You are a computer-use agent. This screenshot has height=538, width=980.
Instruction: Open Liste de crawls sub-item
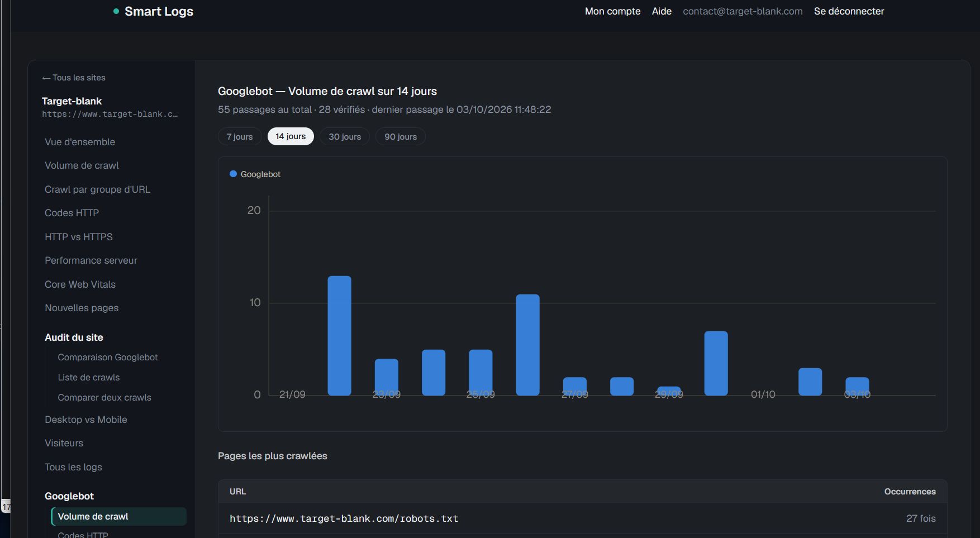pos(89,377)
